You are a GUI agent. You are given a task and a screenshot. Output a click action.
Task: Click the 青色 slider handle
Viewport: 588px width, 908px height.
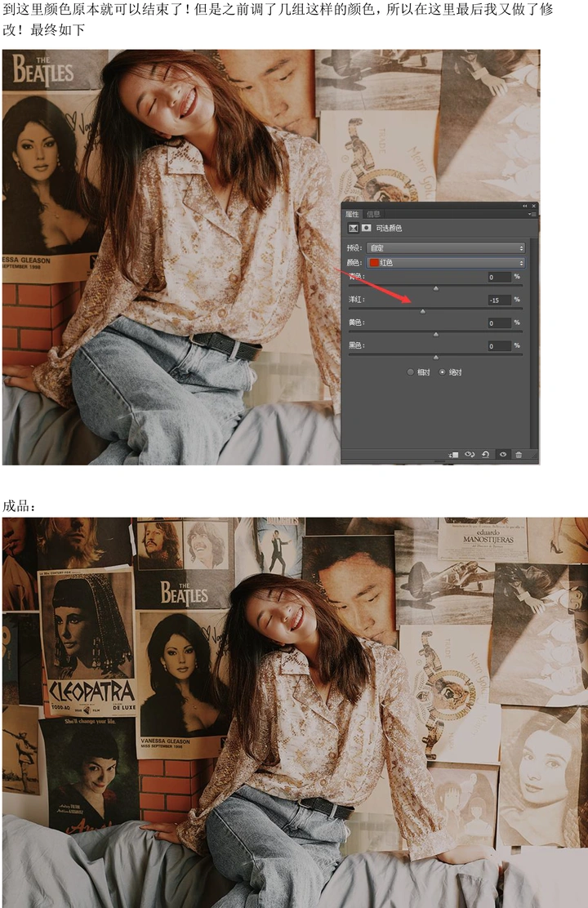click(435, 288)
